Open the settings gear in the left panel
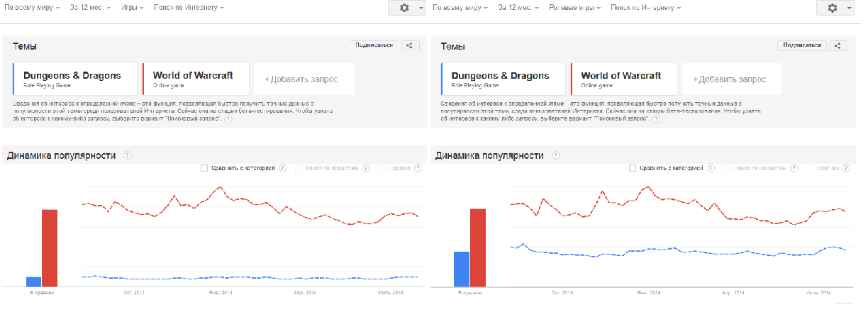The image size is (868, 312). tap(404, 7)
